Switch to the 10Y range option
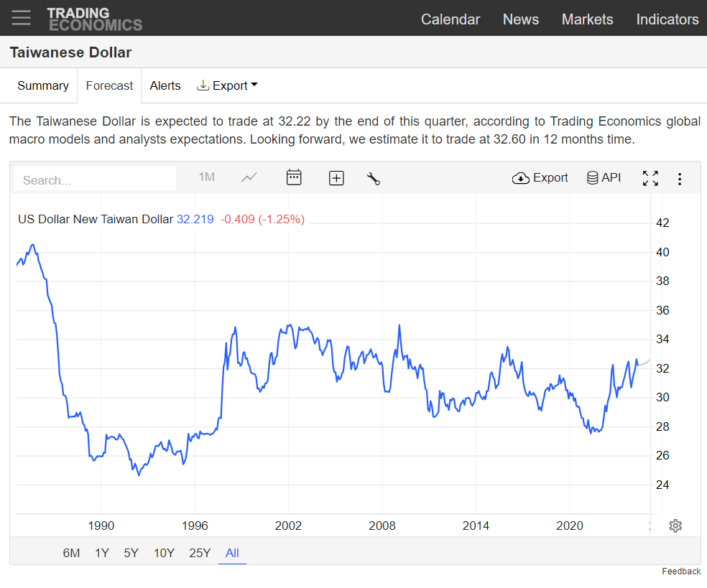The image size is (707, 588). pyautogui.click(x=164, y=553)
